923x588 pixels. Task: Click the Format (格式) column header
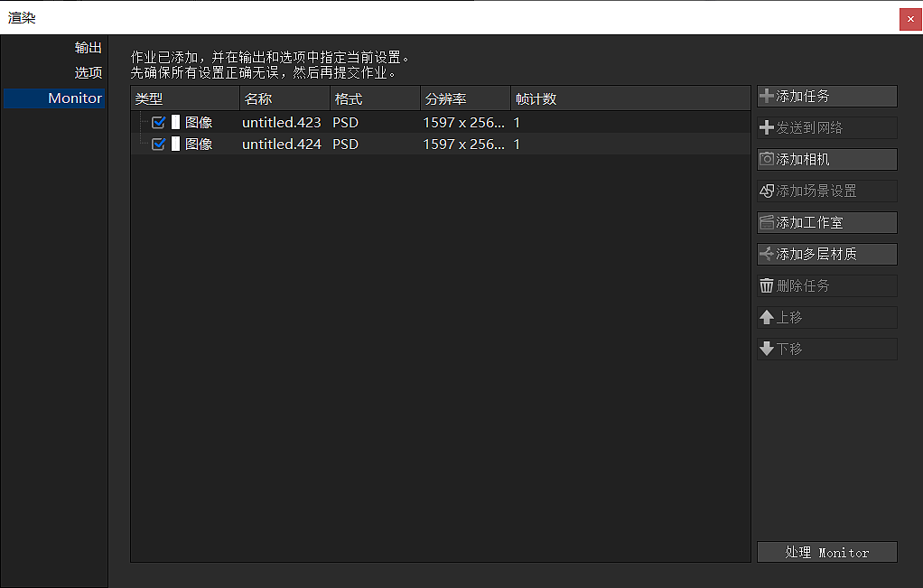click(375, 98)
